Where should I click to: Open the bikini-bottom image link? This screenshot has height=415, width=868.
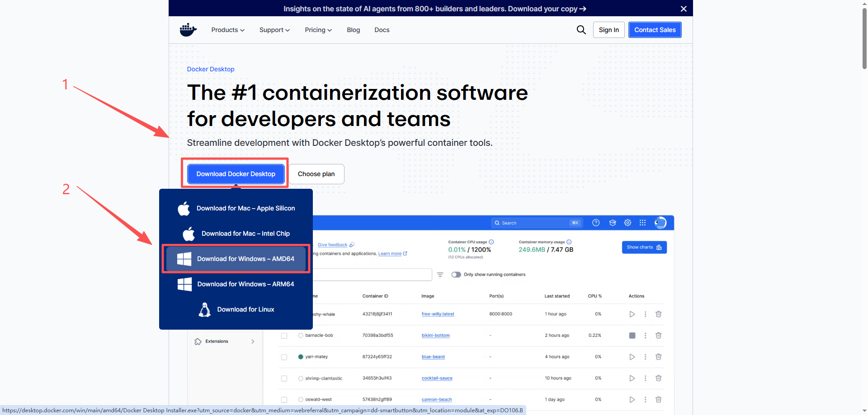point(436,336)
